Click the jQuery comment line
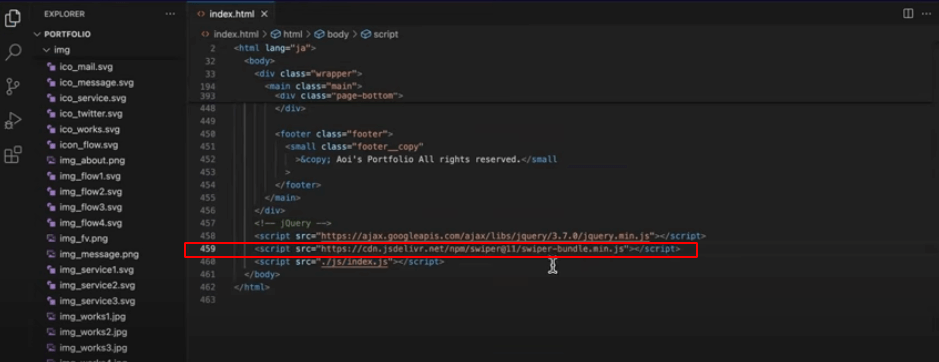 (x=293, y=223)
